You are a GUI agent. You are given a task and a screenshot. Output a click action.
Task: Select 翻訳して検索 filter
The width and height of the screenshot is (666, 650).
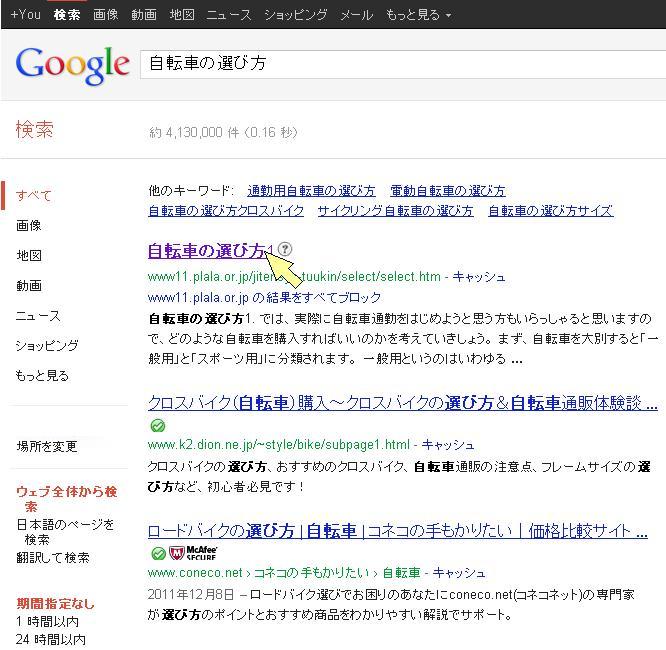click(53, 557)
